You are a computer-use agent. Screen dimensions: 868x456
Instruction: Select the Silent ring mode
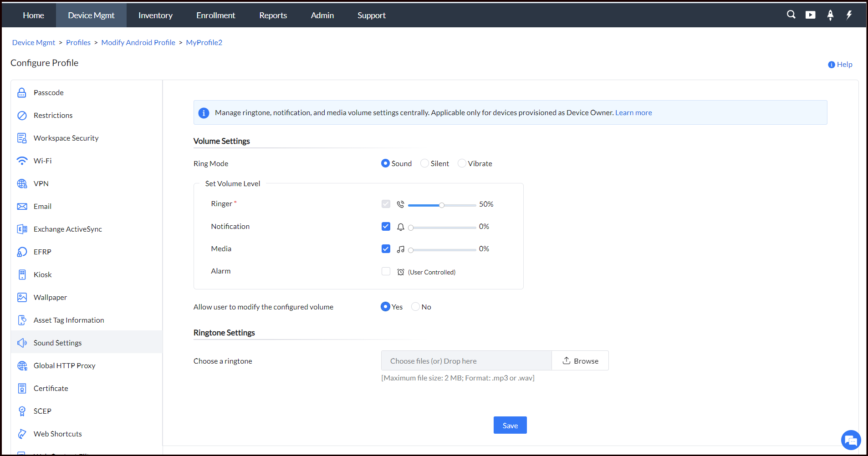tap(424, 163)
